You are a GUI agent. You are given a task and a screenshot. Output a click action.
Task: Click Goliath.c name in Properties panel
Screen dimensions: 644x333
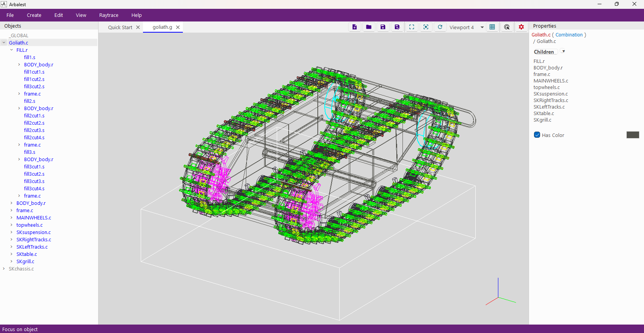[541, 35]
